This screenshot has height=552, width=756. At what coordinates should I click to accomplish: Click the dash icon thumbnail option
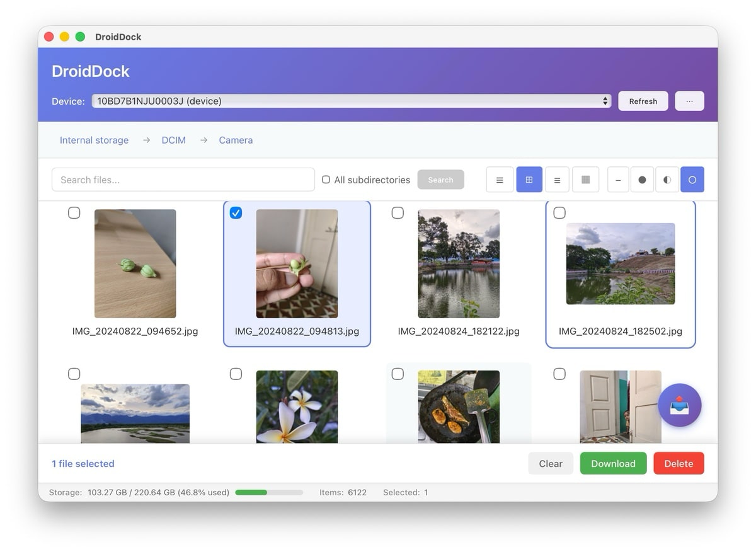(618, 180)
